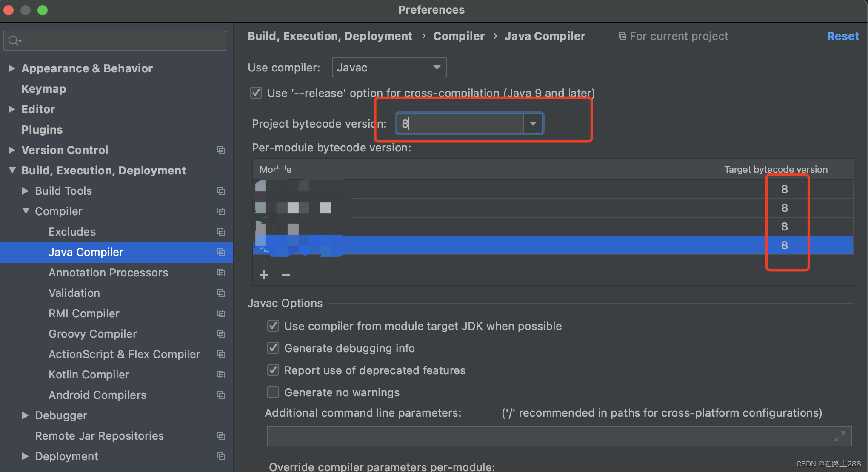This screenshot has width=868, height=472.
Task: Click the project scope icon beside Kotlin Compiler
Action: (221, 375)
